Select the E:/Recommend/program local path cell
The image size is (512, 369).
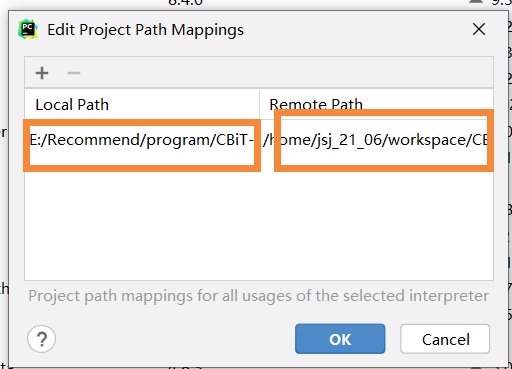pos(142,140)
